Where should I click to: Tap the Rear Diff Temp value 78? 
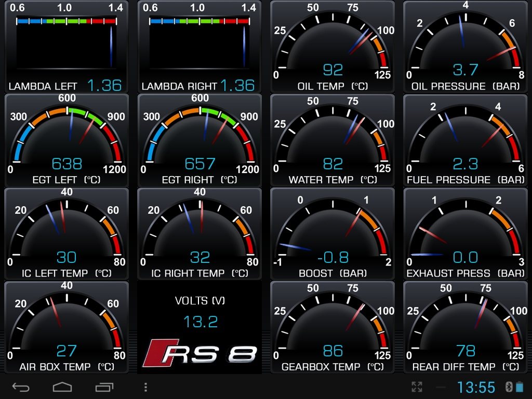[x=466, y=351]
